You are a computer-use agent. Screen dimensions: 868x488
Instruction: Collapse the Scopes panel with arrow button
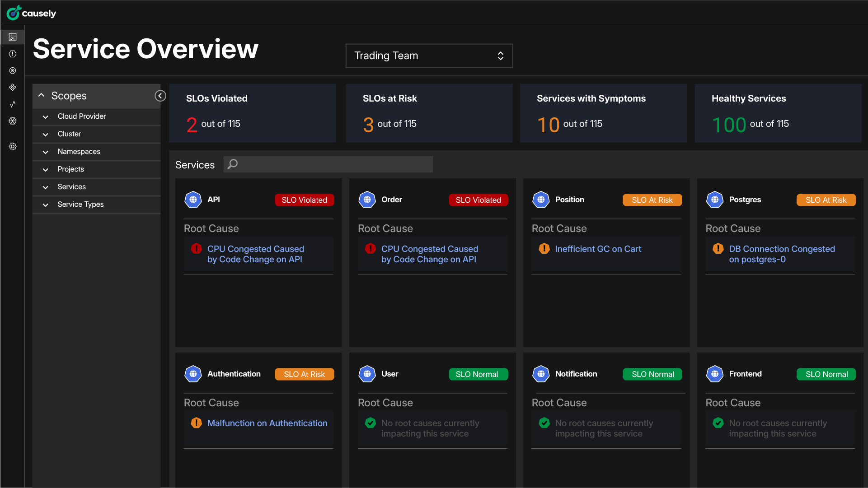pyautogui.click(x=160, y=96)
